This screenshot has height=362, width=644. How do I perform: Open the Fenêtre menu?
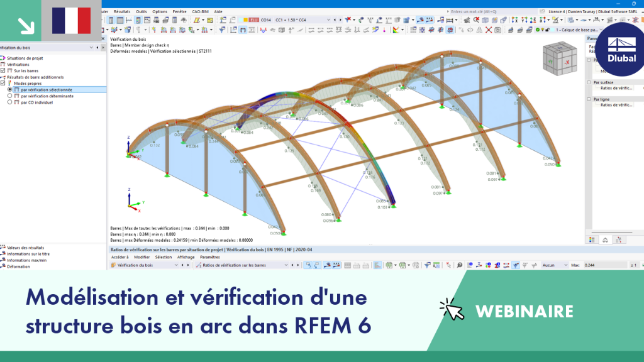click(179, 11)
